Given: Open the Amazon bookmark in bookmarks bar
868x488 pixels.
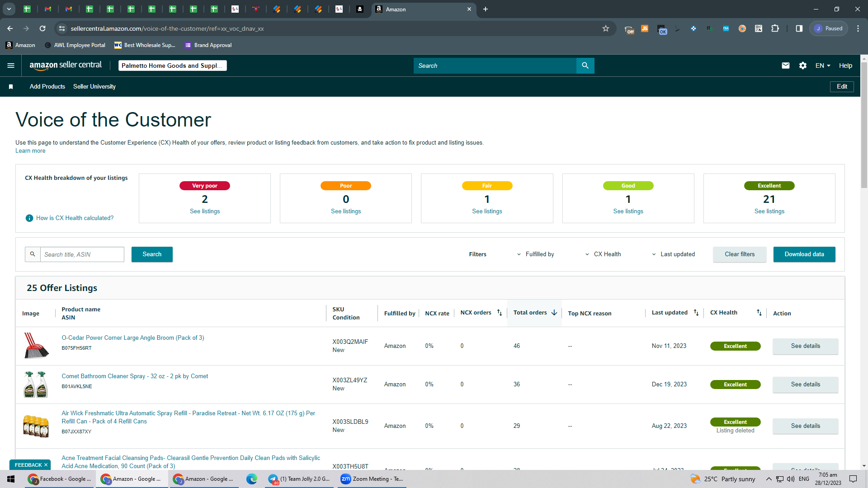Looking at the screenshot, I should pyautogui.click(x=20, y=45).
